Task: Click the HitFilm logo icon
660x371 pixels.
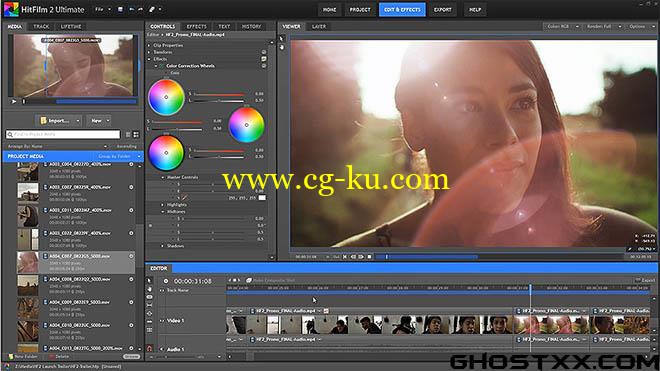Action: 11,9
